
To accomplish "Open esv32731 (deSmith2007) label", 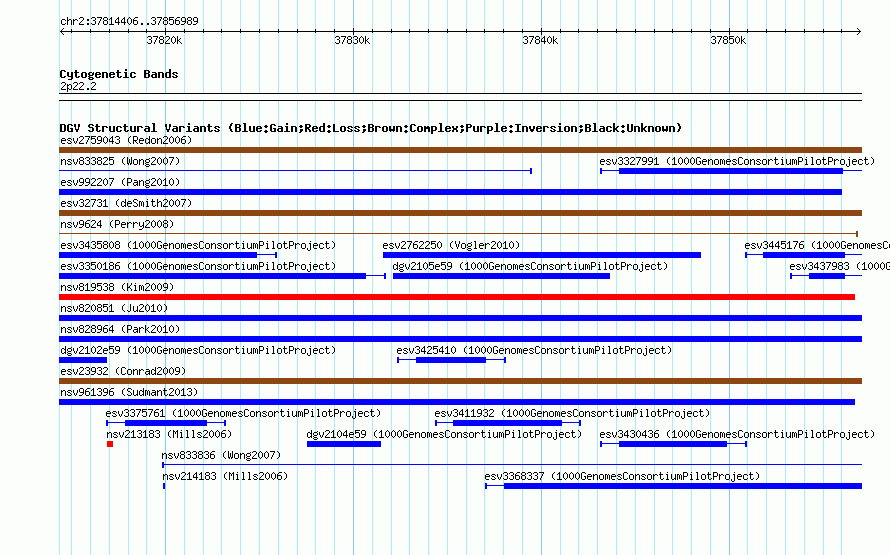I will (x=126, y=203).
